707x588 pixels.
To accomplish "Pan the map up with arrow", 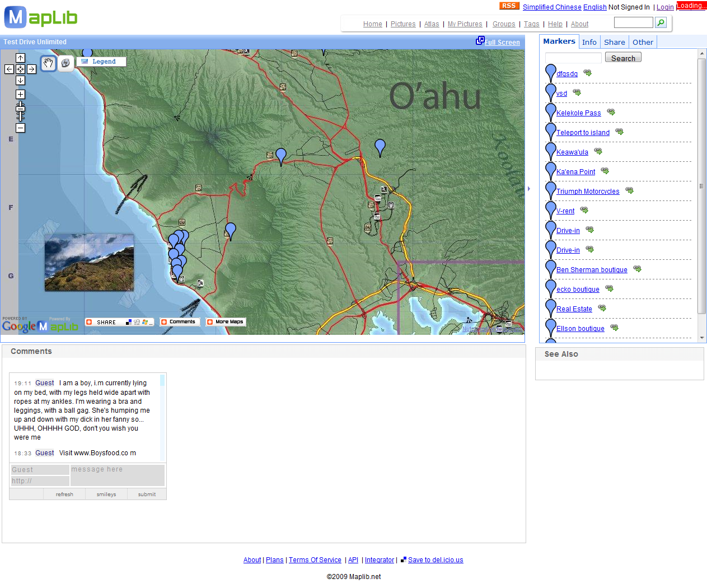I will coord(20,58).
